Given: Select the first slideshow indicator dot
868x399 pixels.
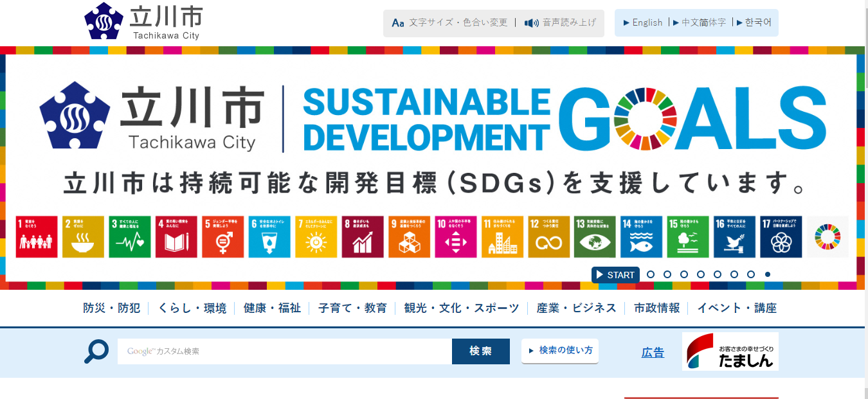Looking at the screenshot, I should [x=651, y=274].
